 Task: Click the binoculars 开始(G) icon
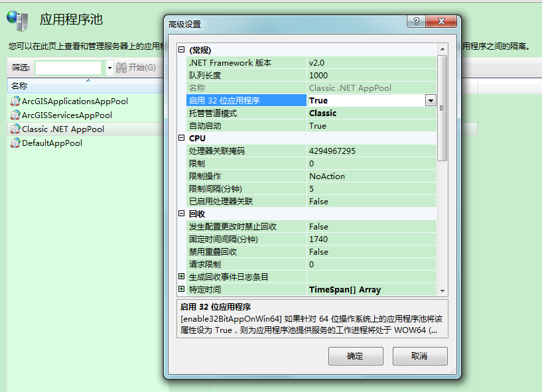coord(121,68)
